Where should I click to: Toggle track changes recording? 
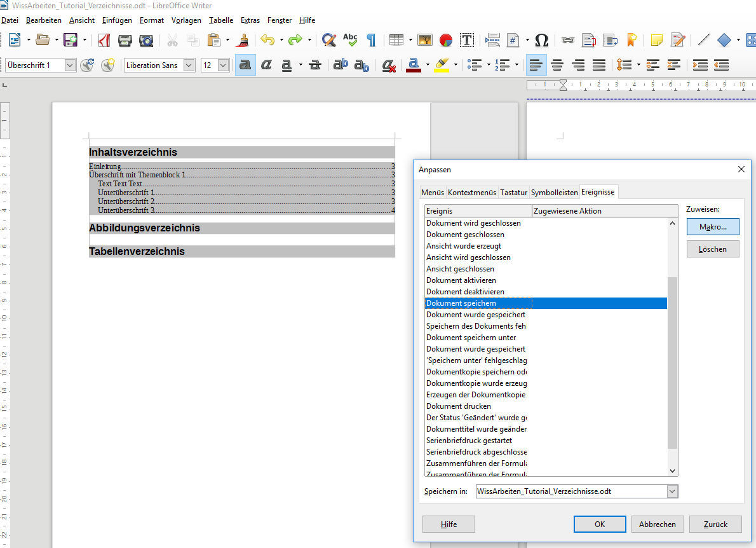coord(677,40)
